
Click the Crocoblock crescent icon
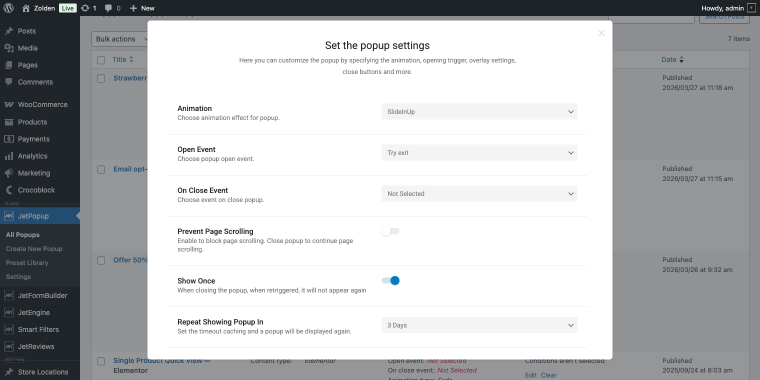point(9,190)
